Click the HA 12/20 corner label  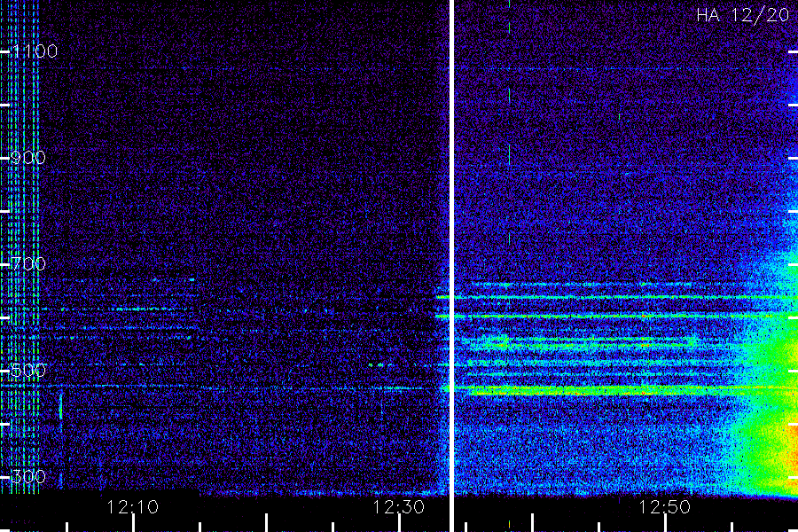point(742,15)
